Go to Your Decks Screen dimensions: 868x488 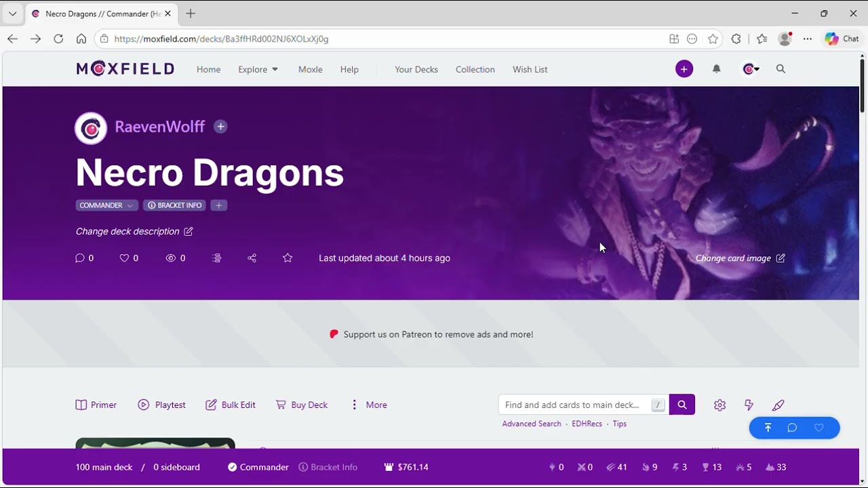pos(416,69)
